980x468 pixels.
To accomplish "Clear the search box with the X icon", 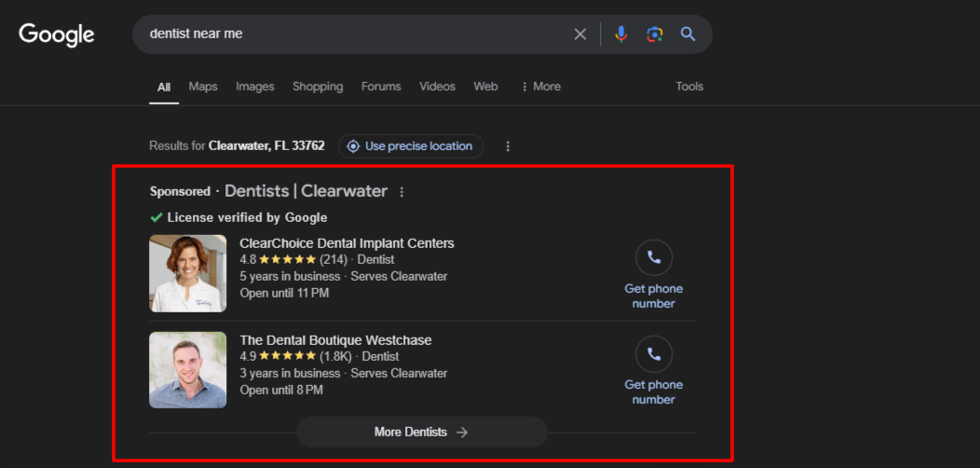I will pyautogui.click(x=580, y=34).
